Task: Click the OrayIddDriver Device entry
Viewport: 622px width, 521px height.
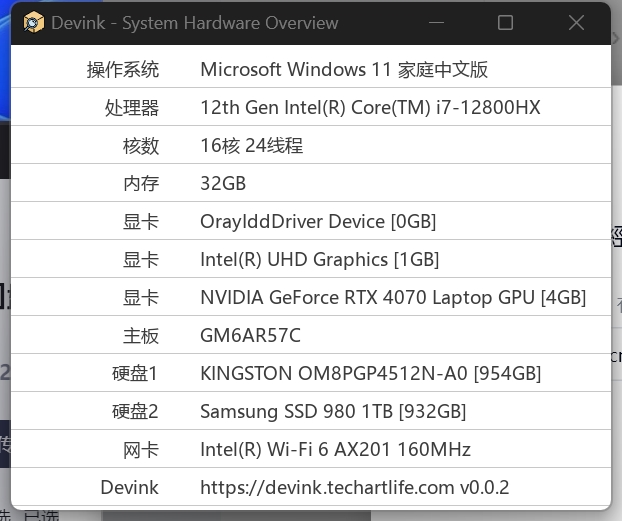Action: pos(318,221)
